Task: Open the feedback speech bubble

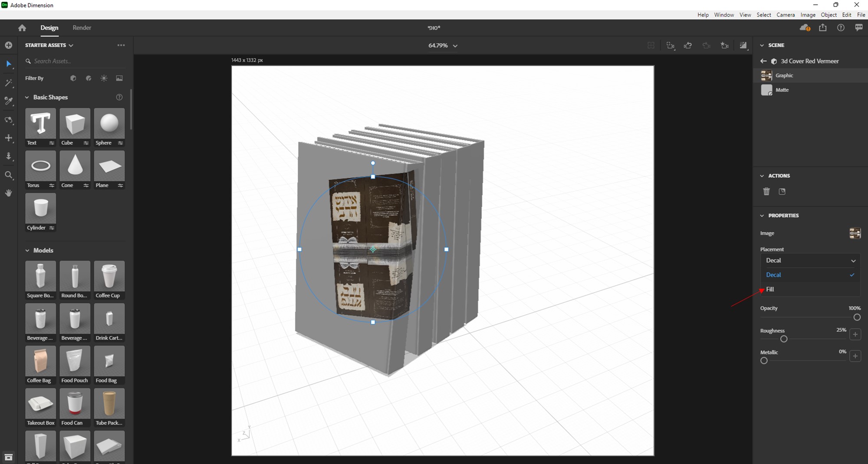Action: (859, 28)
